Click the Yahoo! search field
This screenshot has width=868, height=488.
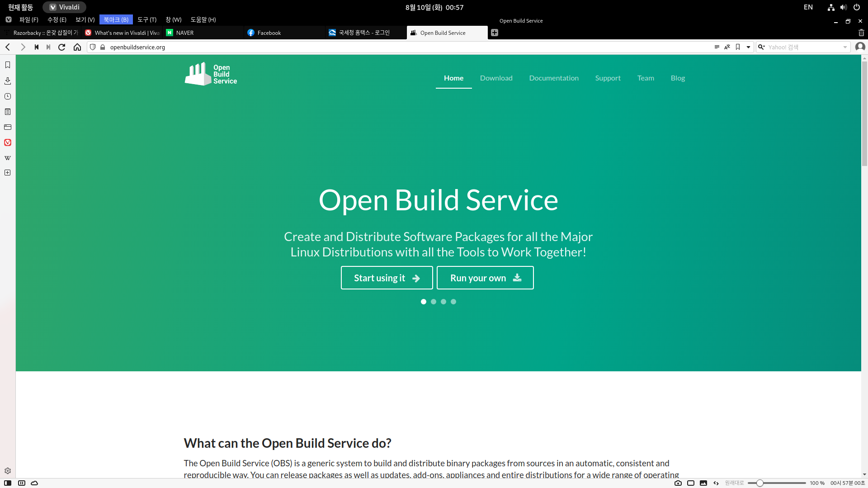(804, 47)
